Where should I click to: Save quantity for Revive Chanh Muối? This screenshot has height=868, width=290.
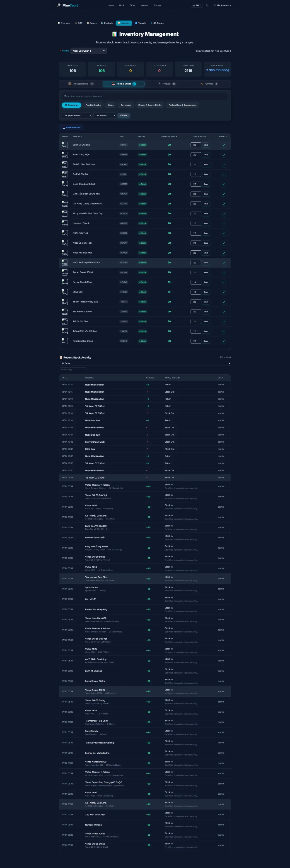tap(206, 282)
